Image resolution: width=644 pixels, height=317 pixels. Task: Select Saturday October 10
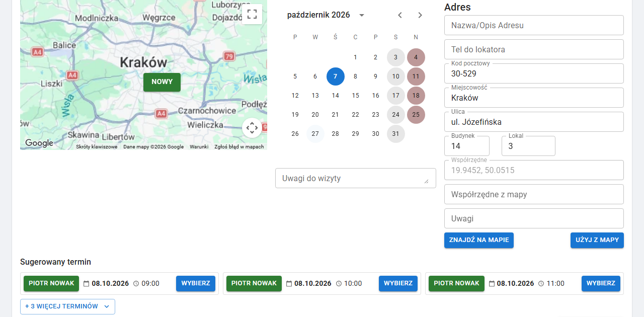coord(396,76)
